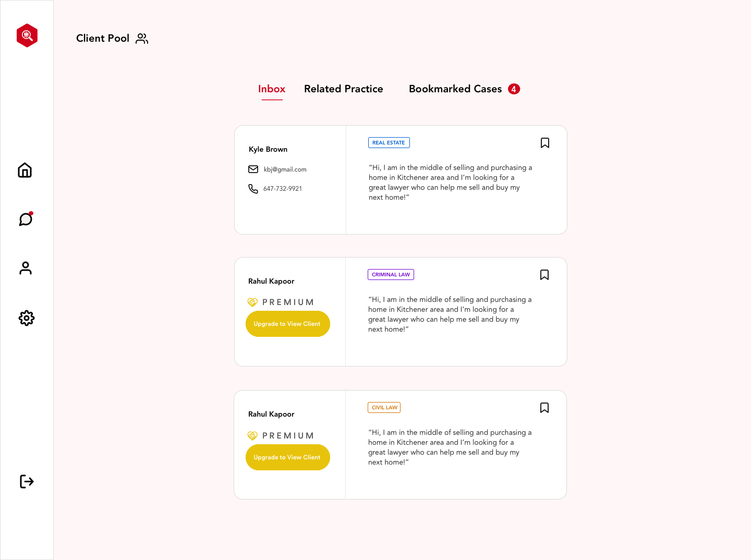Open the profile person icon
This screenshot has width=751, height=560.
[x=26, y=268]
